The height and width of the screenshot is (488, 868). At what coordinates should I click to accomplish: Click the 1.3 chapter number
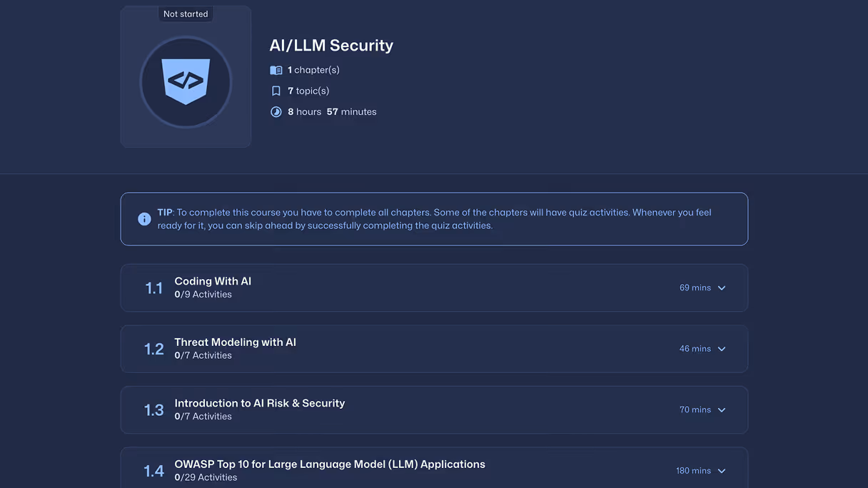[x=154, y=410]
